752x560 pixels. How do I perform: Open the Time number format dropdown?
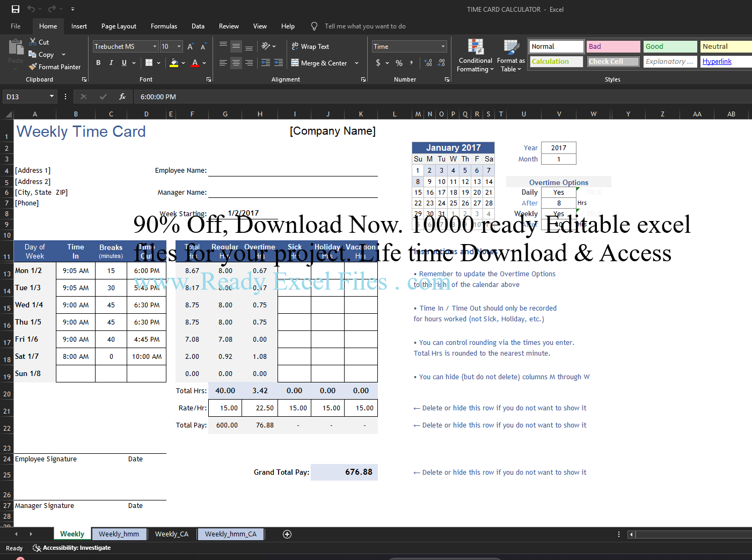point(443,47)
